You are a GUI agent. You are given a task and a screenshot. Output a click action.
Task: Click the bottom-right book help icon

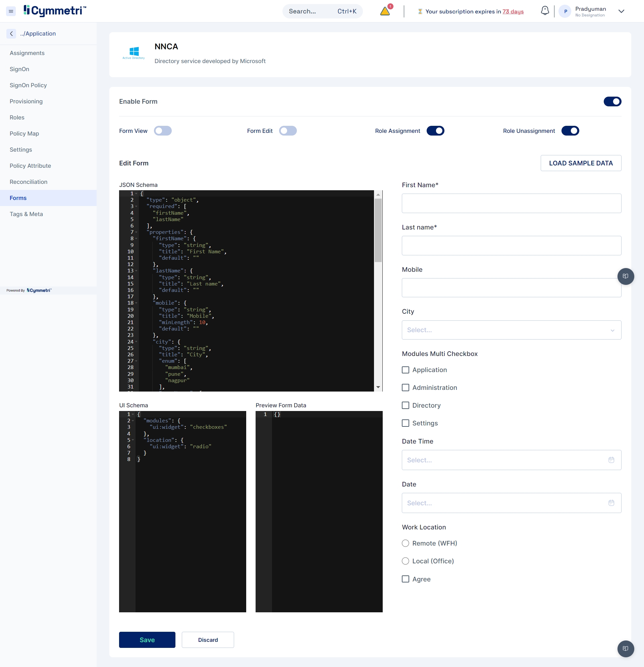click(625, 648)
